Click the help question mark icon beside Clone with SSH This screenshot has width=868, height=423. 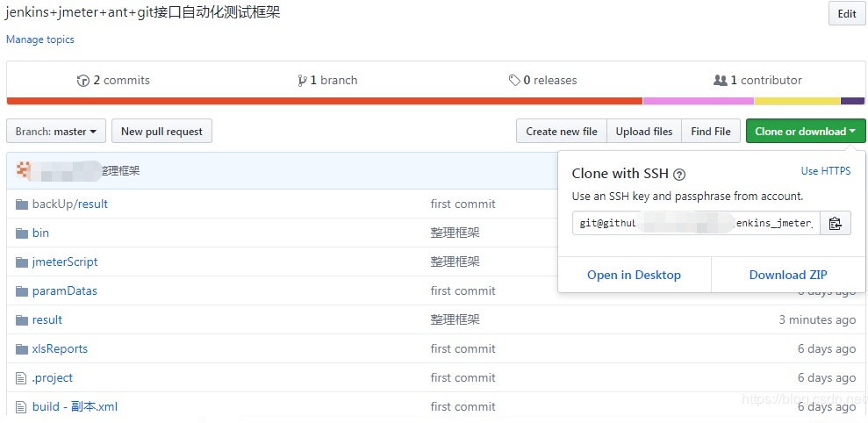pyautogui.click(x=679, y=175)
